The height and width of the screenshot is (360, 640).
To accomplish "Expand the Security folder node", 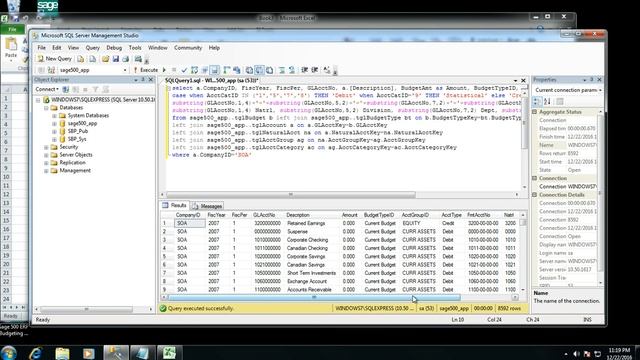I will [46, 147].
